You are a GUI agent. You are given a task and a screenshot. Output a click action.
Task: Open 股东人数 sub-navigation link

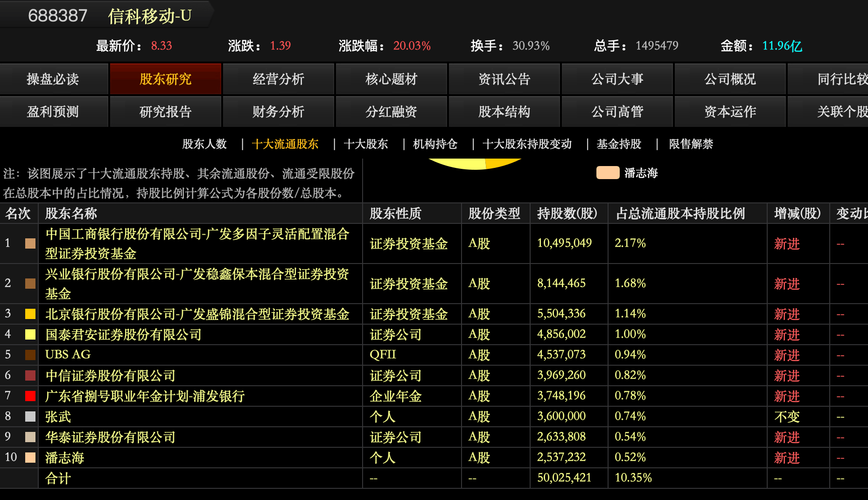204,144
